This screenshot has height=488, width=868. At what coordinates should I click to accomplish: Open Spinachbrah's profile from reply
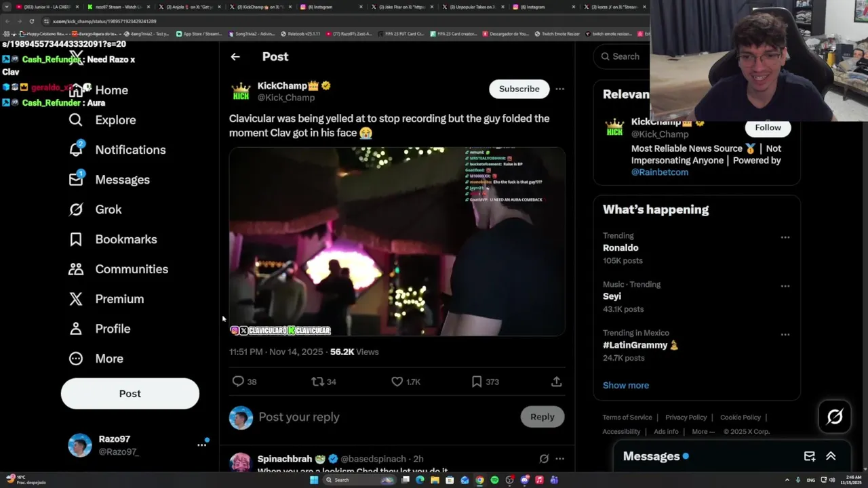[285, 459]
